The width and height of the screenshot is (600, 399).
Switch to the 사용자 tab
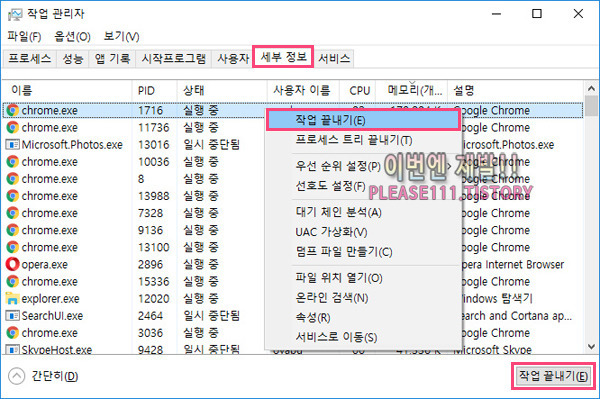pyautogui.click(x=233, y=59)
